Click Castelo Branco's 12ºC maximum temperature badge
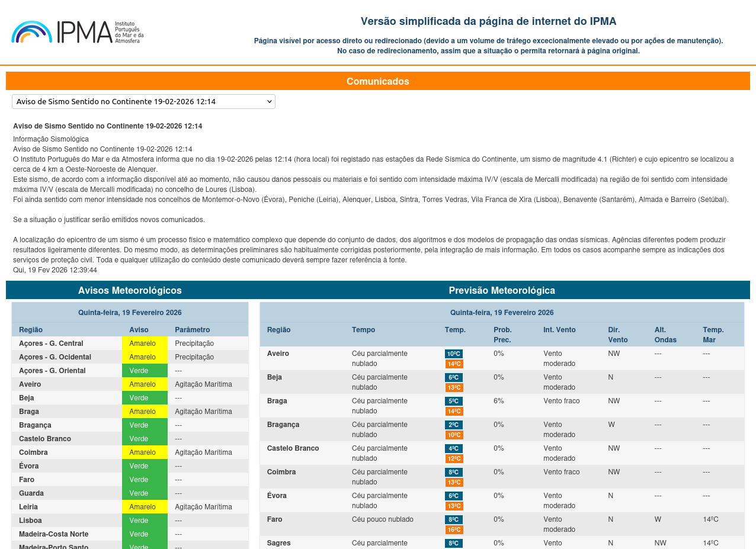Screen dimensions: 756x549 (454, 458)
